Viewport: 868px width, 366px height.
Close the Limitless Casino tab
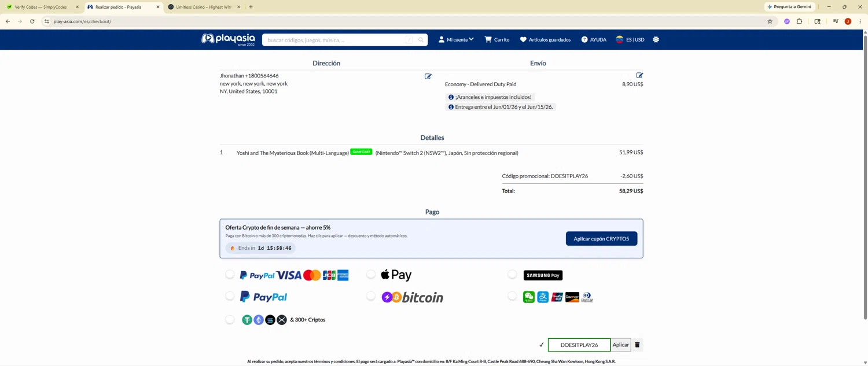click(x=238, y=7)
